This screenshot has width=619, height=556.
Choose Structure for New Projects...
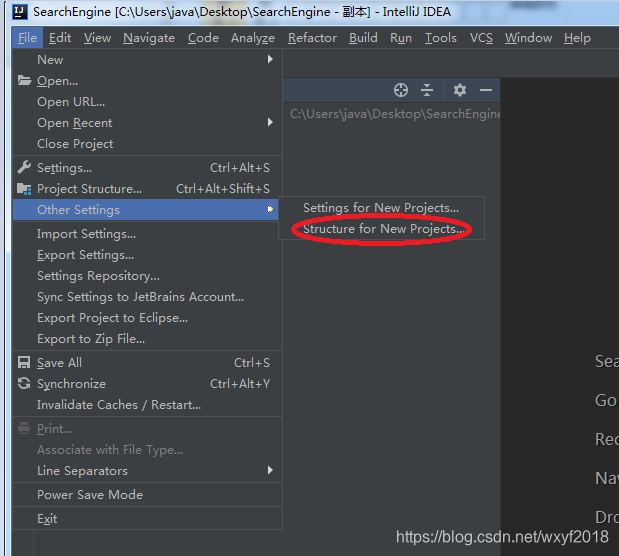[381, 229]
